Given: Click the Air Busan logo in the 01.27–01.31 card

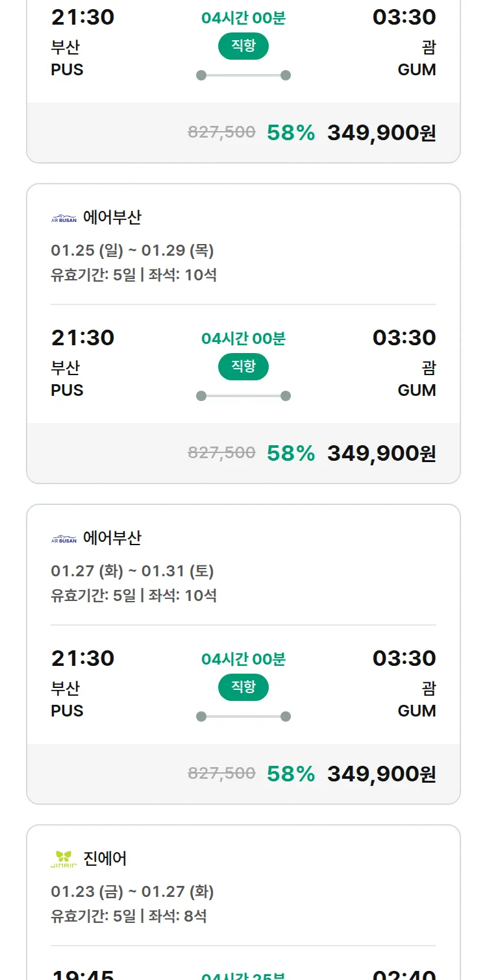Looking at the screenshot, I should pos(64,539).
